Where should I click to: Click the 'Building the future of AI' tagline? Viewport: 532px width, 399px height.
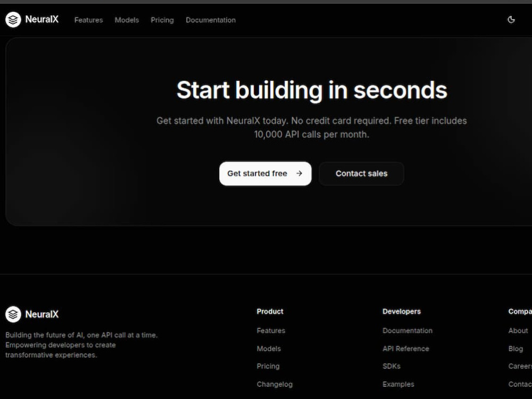click(x=81, y=345)
